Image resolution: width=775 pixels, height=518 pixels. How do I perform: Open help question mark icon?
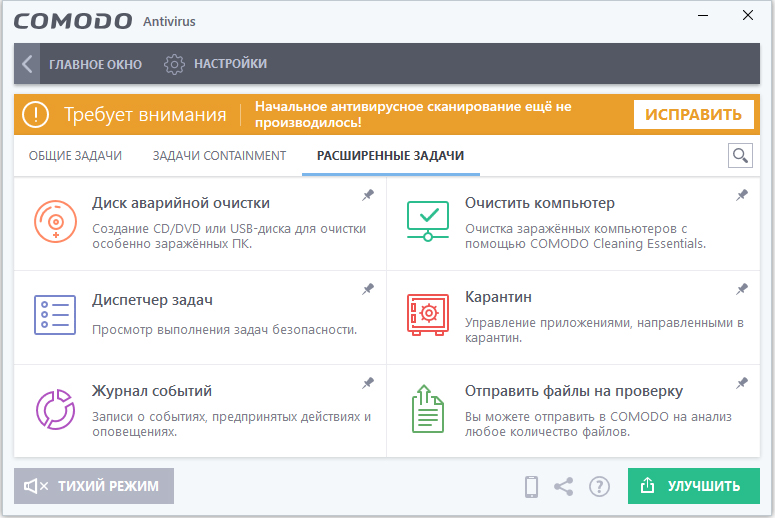pos(599,486)
